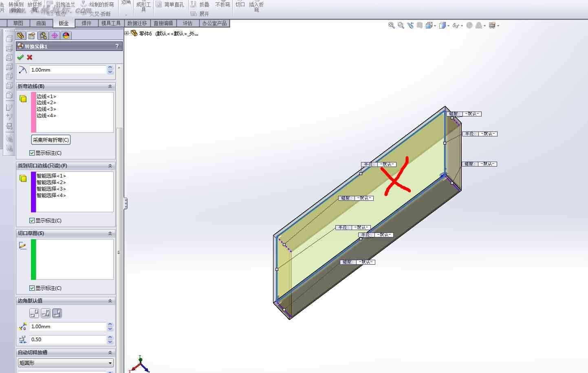Click the 折叠 fold tool icon
Viewport: 588px width, 373px height.
pos(194,4)
